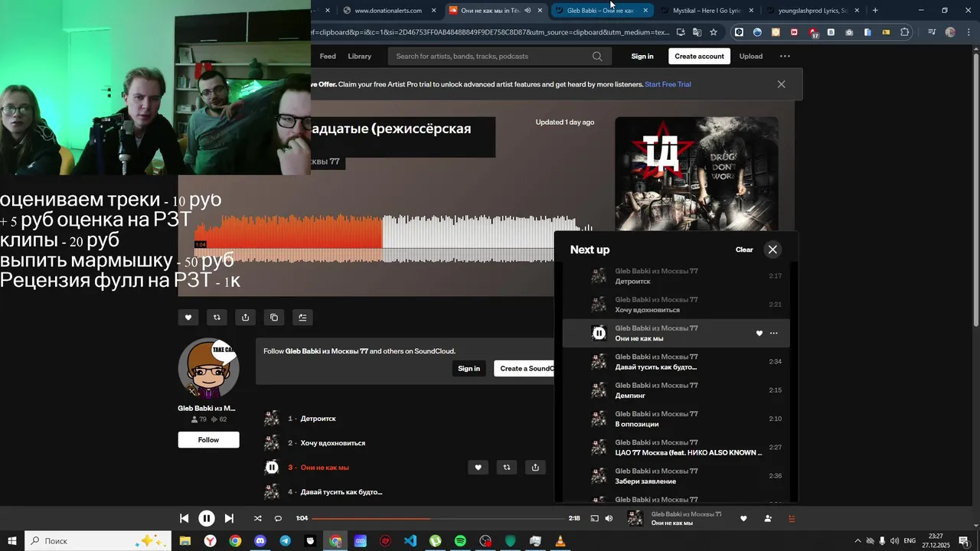Like the current track under the waveform
The height and width of the screenshot is (551, 980).
tap(188, 318)
